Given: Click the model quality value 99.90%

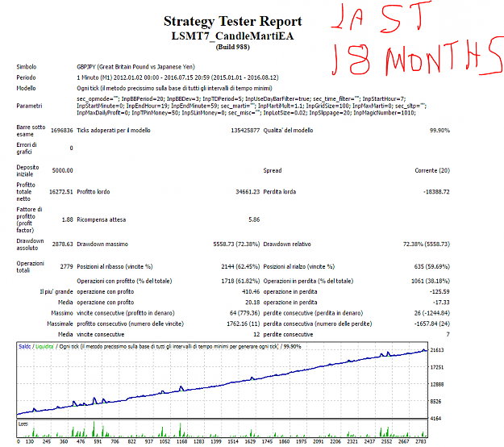Looking at the screenshot, I should [x=439, y=130].
